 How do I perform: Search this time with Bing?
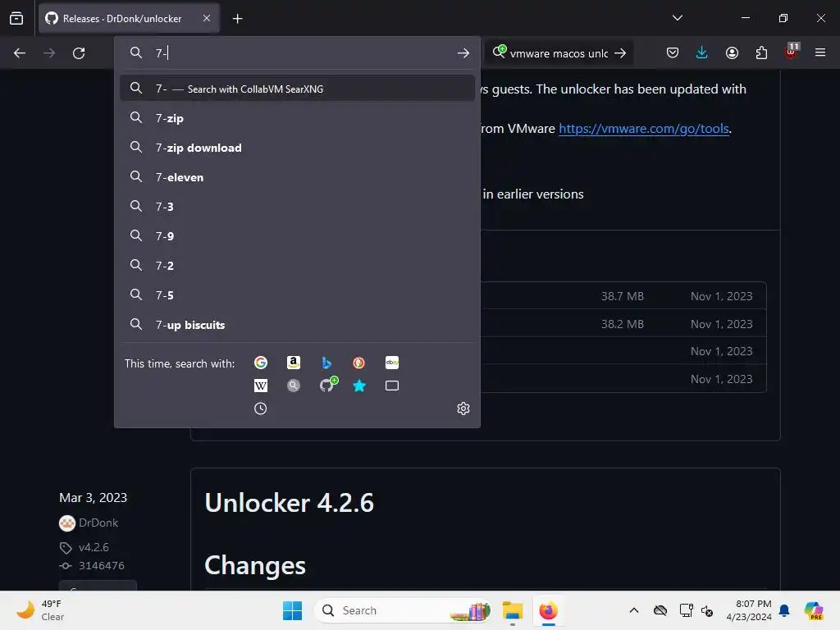tap(326, 363)
